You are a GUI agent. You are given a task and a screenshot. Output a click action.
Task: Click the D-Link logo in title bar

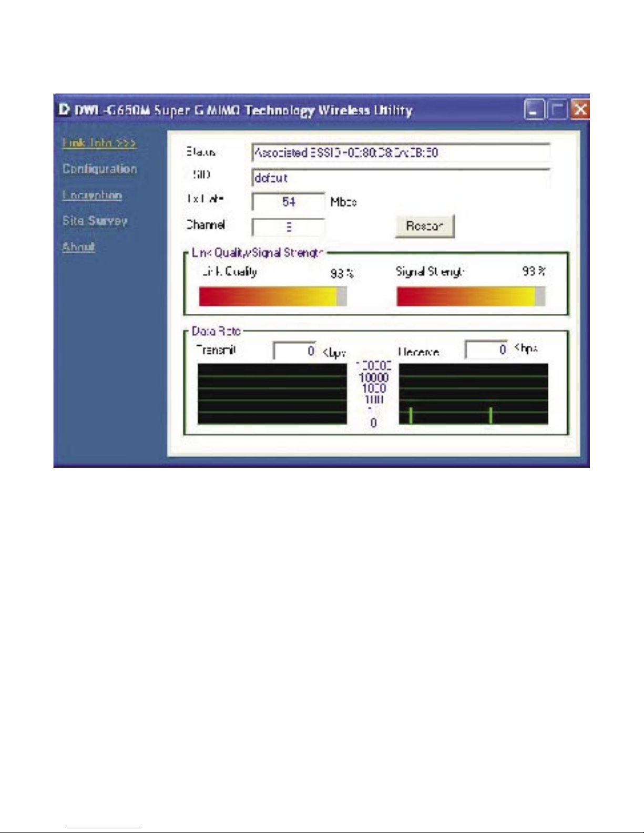coord(64,110)
